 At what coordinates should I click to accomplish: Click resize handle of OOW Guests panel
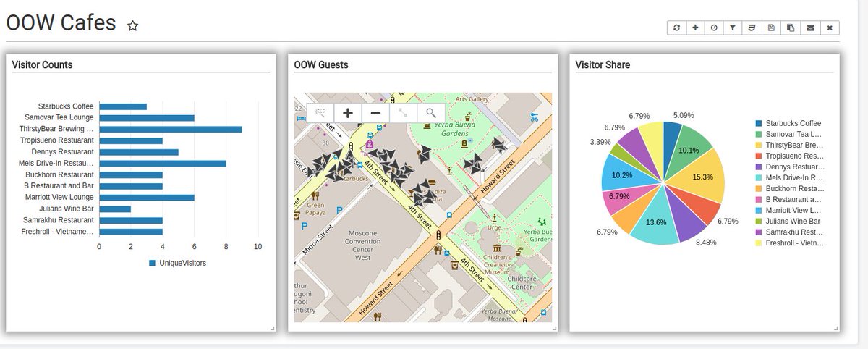(x=555, y=329)
